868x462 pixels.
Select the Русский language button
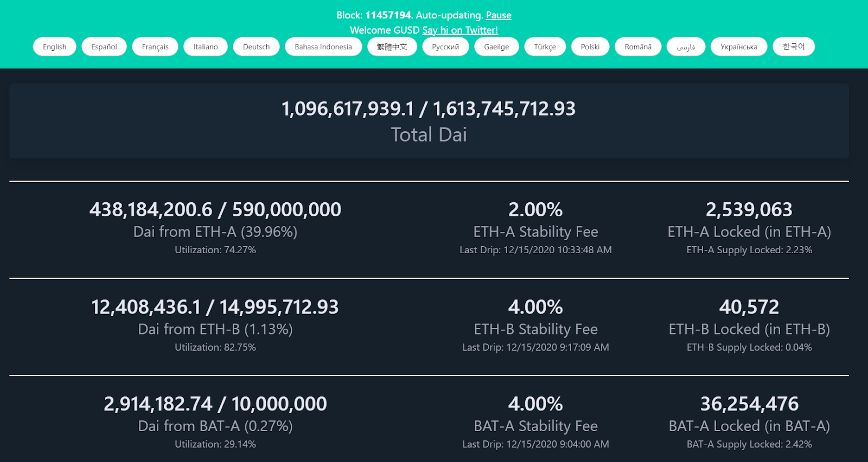(x=445, y=47)
